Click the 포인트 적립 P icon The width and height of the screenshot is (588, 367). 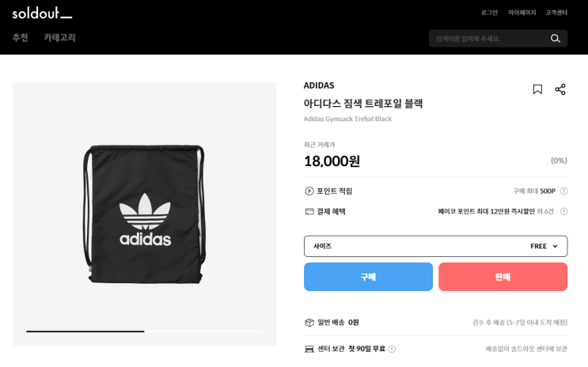point(309,191)
